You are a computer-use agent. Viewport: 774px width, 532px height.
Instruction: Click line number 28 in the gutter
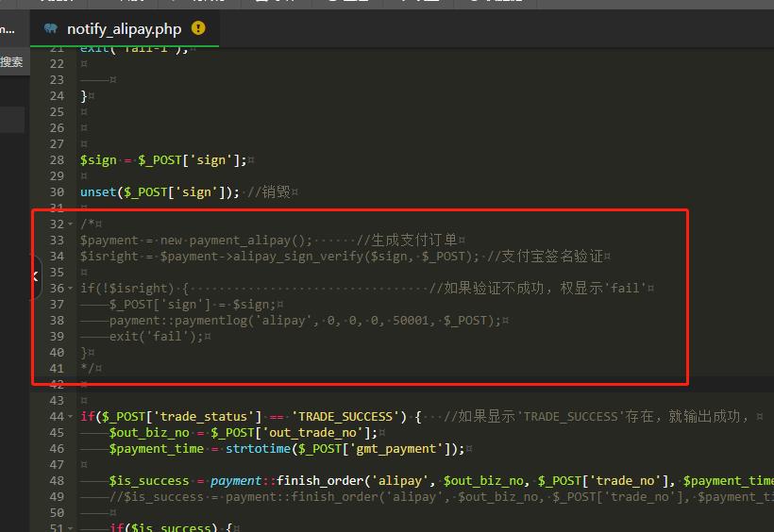(x=57, y=159)
